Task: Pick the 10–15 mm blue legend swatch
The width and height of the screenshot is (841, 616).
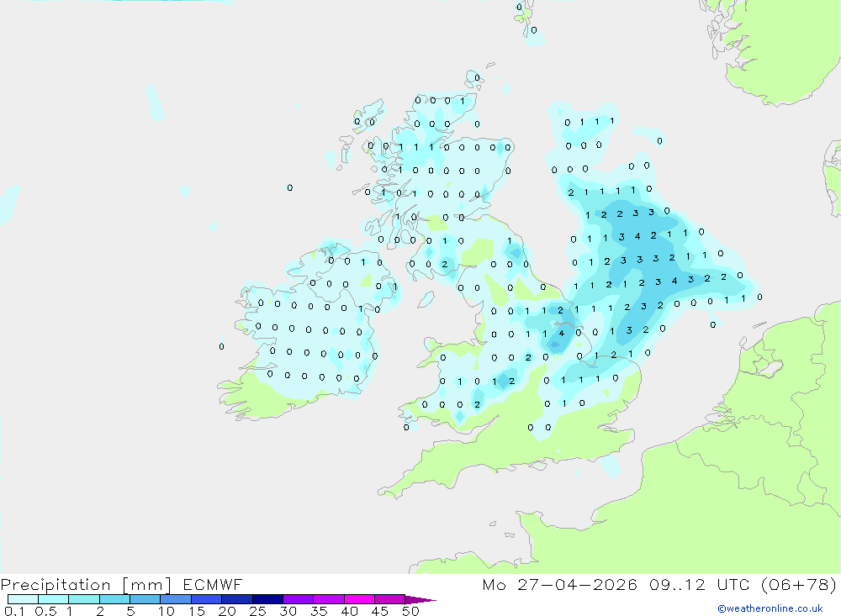Action: pos(176,599)
